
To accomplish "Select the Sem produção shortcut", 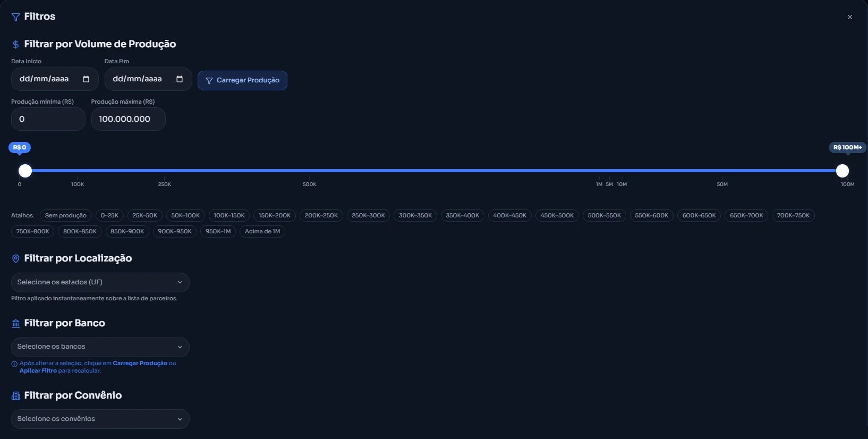I will coord(66,215).
